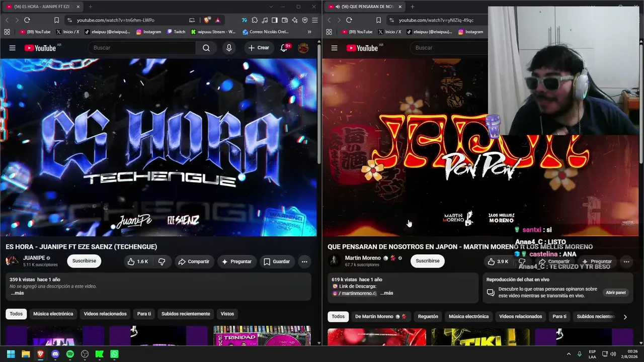Focus the Buscar search field in left window

pyautogui.click(x=142, y=48)
